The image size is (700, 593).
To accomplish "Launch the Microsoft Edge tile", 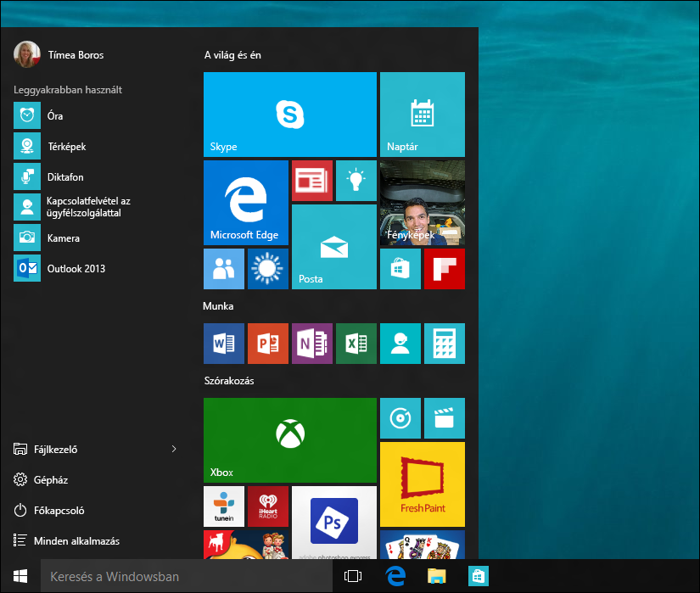I will click(x=246, y=203).
